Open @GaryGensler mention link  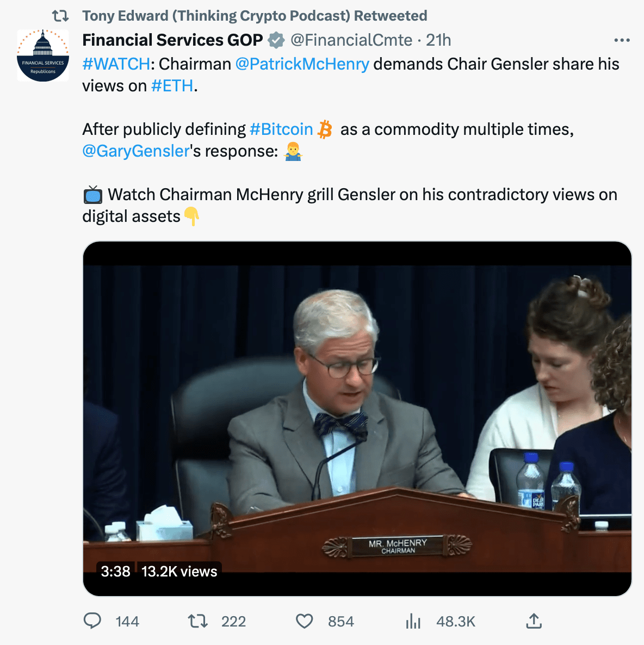pyautogui.click(x=135, y=151)
